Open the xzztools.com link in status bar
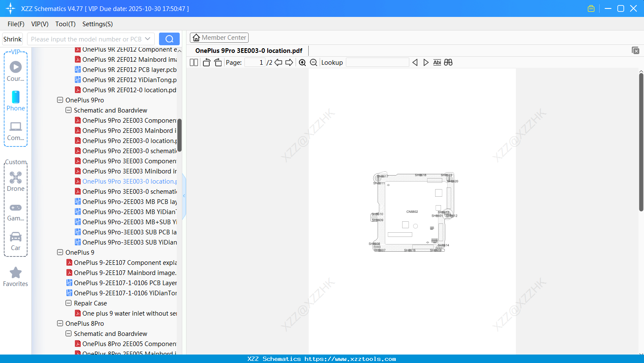This screenshot has width=644, height=363. tap(350, 359)
